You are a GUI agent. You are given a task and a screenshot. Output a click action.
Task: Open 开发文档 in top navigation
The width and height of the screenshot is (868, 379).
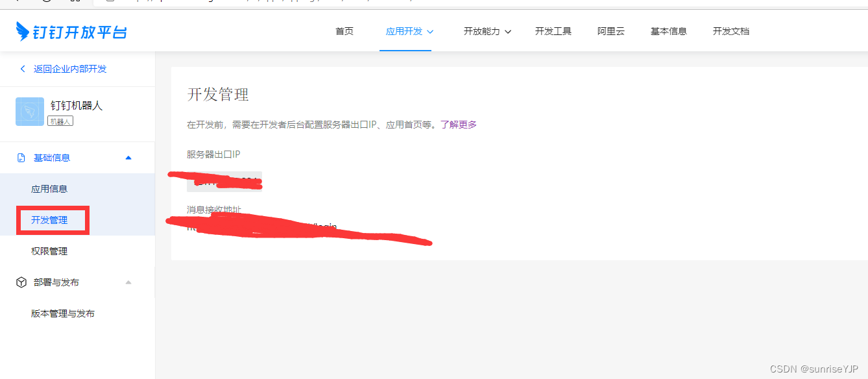tap(731, 31)
